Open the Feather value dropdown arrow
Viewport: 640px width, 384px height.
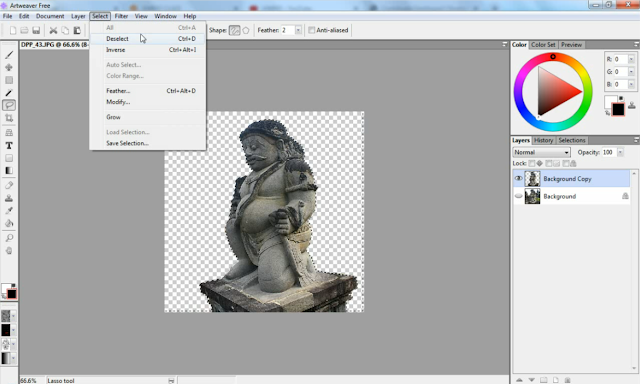298,30
